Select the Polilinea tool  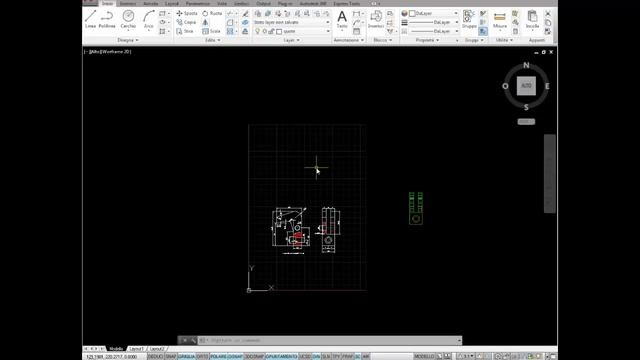107,19
